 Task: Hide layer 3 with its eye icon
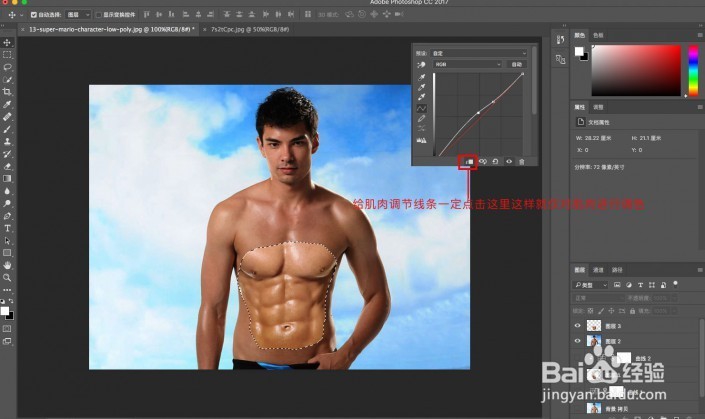(x=578, y=325)
